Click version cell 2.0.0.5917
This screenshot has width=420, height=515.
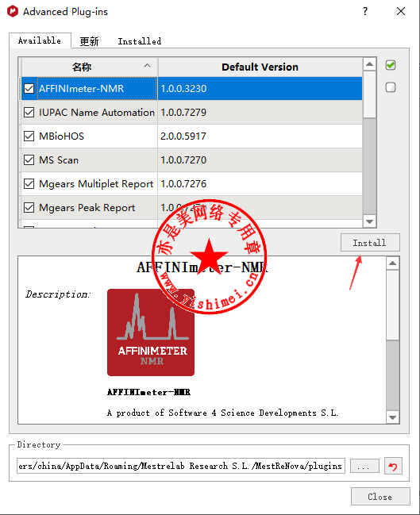[x=260, y=136]
